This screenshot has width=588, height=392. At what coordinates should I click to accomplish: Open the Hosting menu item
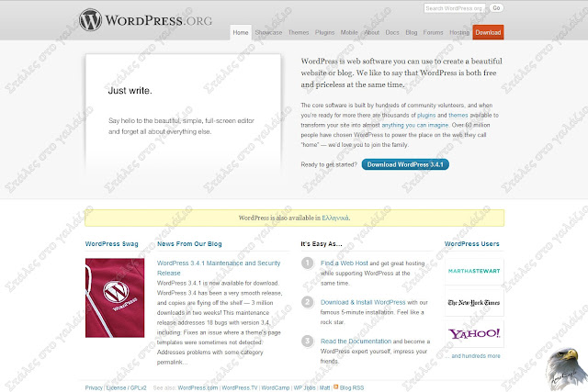point(459,33)
